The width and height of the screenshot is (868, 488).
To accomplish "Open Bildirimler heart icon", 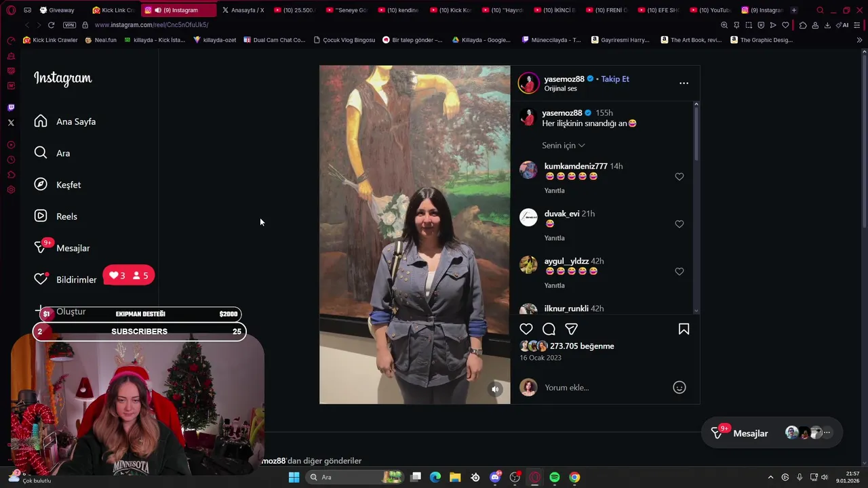I will 41,279.
